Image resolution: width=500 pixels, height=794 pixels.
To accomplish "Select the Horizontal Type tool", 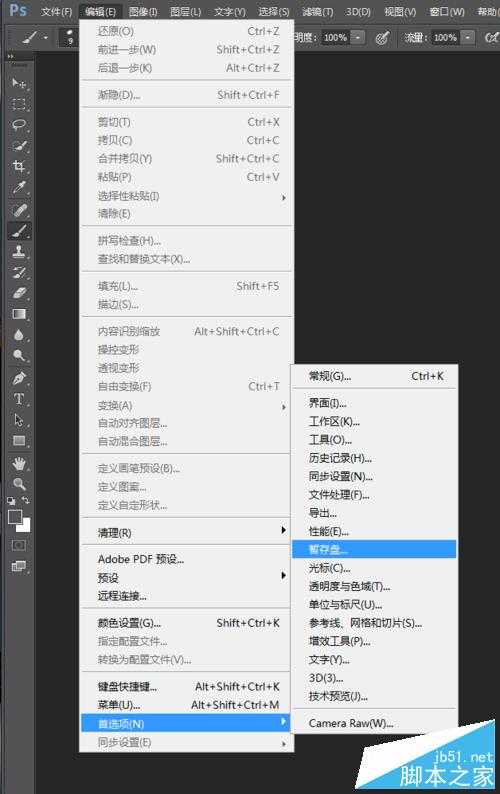I will tap(19, 399).
